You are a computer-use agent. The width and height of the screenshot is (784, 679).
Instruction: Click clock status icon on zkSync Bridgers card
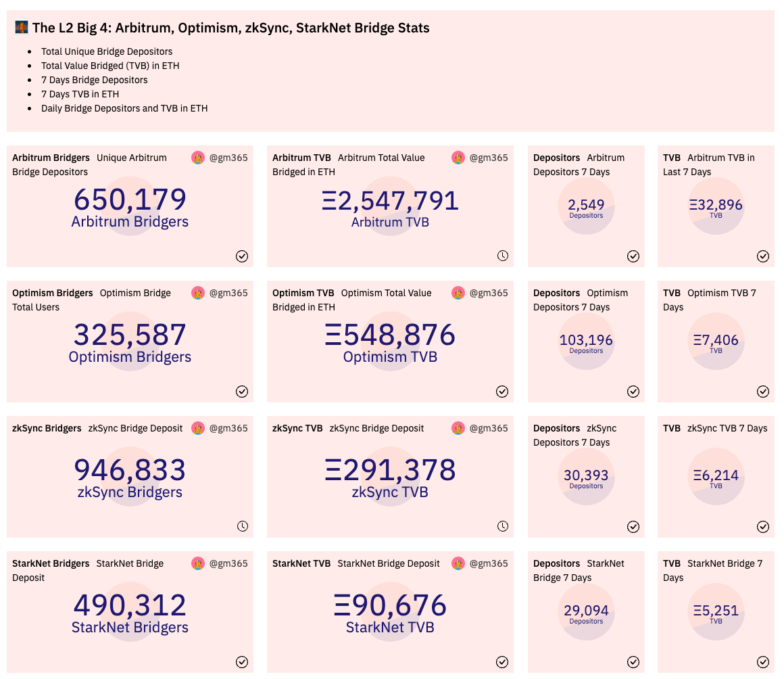pyautogui.click(x=242, y=526)
